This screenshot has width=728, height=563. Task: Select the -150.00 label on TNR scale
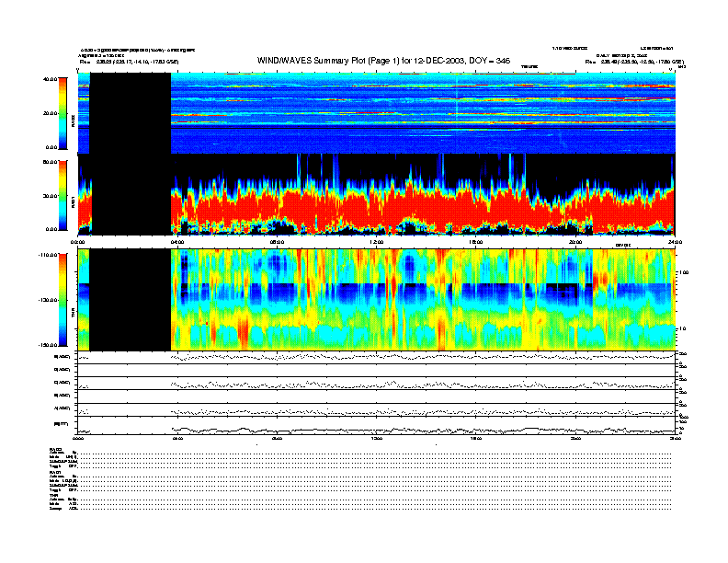(48, 345)
